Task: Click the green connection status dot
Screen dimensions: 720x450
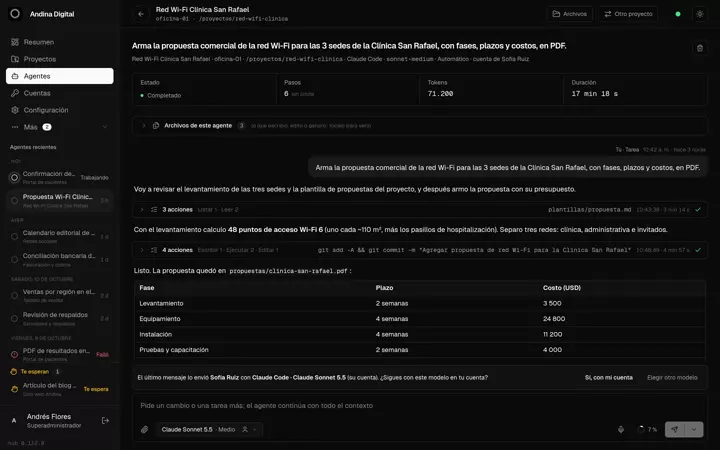Action: (678, 14)
